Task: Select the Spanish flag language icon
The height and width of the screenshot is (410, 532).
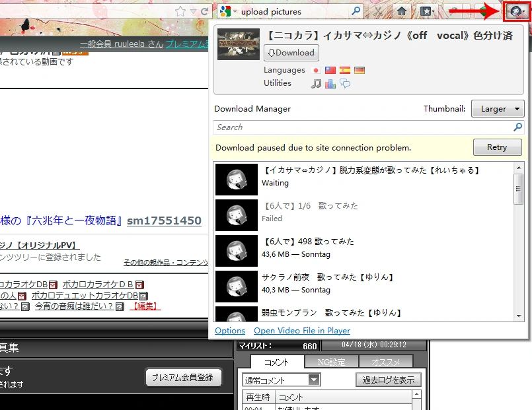Action: point(345,71)
